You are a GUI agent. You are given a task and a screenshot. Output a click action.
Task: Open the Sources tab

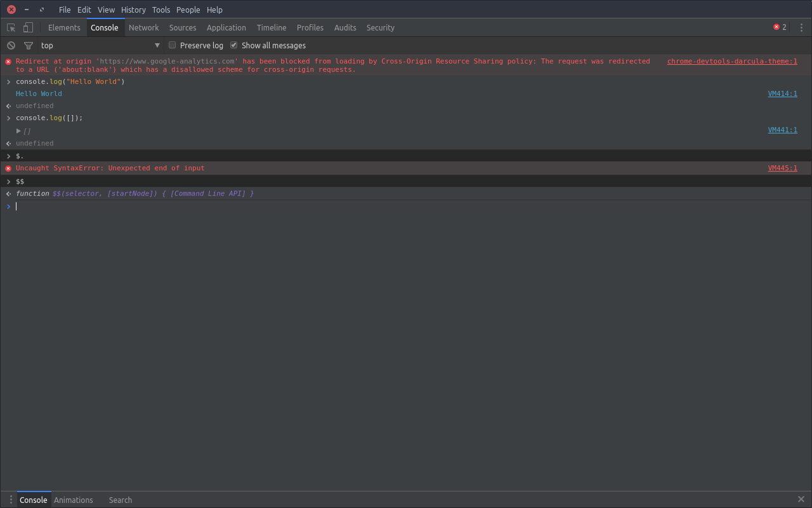[x=183, y=27]
